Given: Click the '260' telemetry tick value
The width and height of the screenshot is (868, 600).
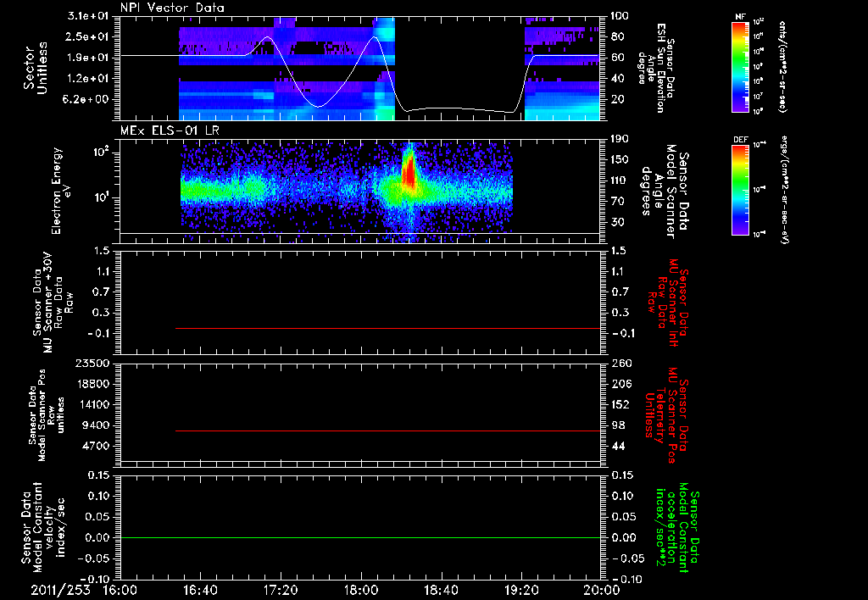Looking at the screenshot, I should tap(620, 364).
